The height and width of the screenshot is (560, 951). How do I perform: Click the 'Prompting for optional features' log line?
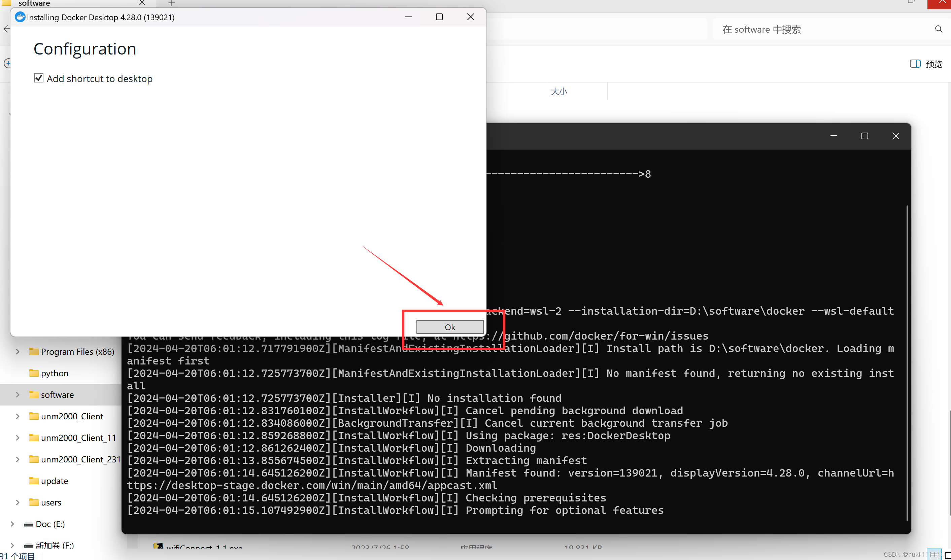(564, 510)
